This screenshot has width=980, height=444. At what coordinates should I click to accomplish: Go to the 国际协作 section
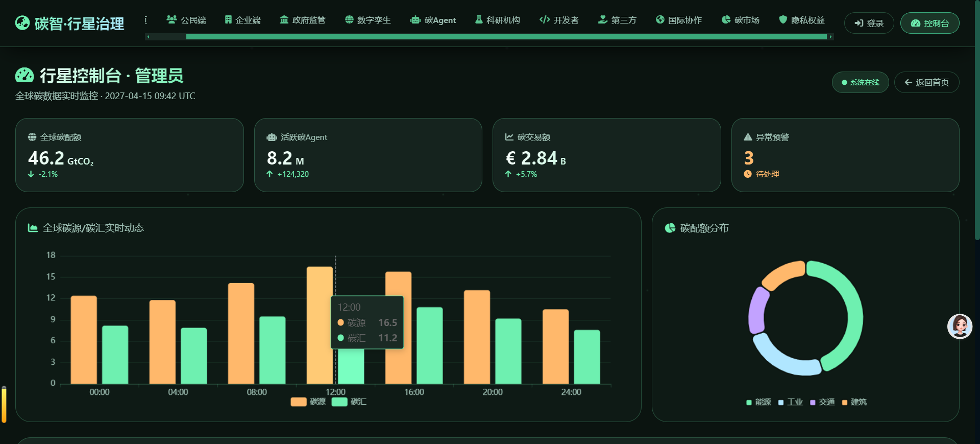[679, 20]
